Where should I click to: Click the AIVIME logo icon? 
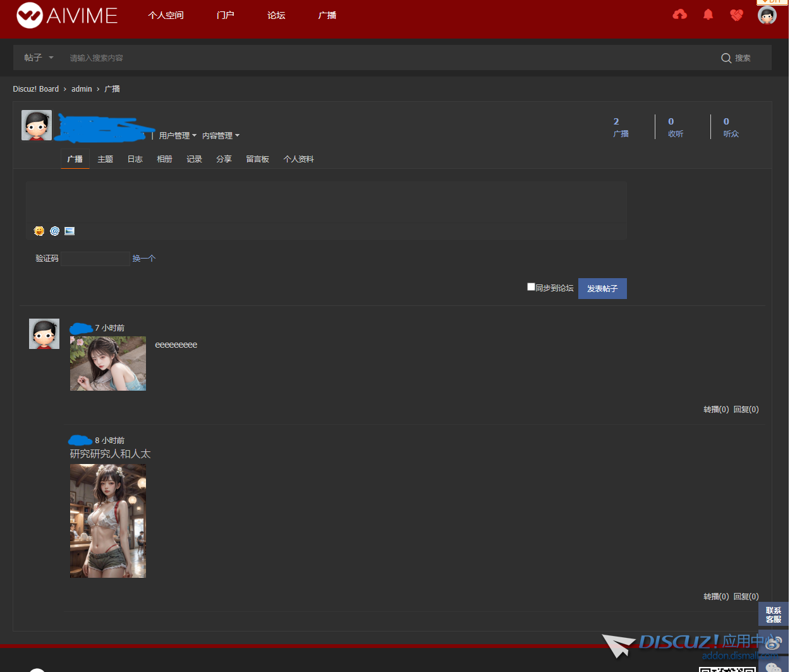(x=30, y=15)
